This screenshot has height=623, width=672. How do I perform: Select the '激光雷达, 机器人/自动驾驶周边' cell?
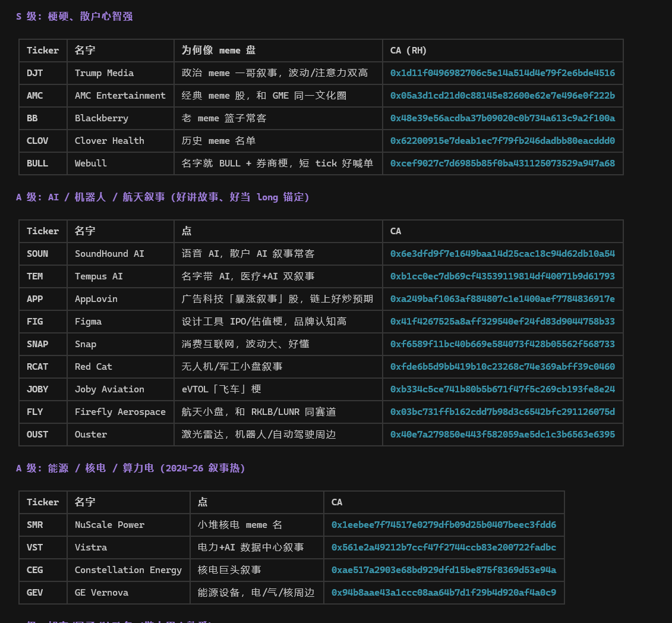[x=278, y=435]
